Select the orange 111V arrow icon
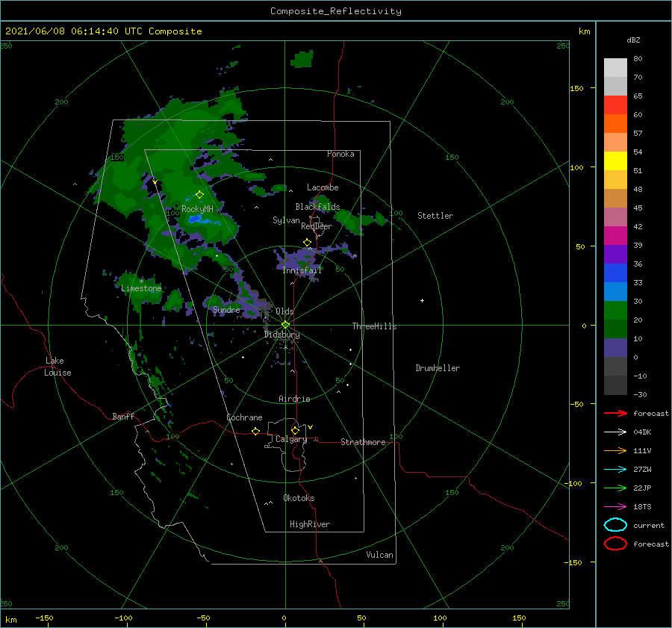The height and width of the screenshot is (628, 672). pos(615,450)
